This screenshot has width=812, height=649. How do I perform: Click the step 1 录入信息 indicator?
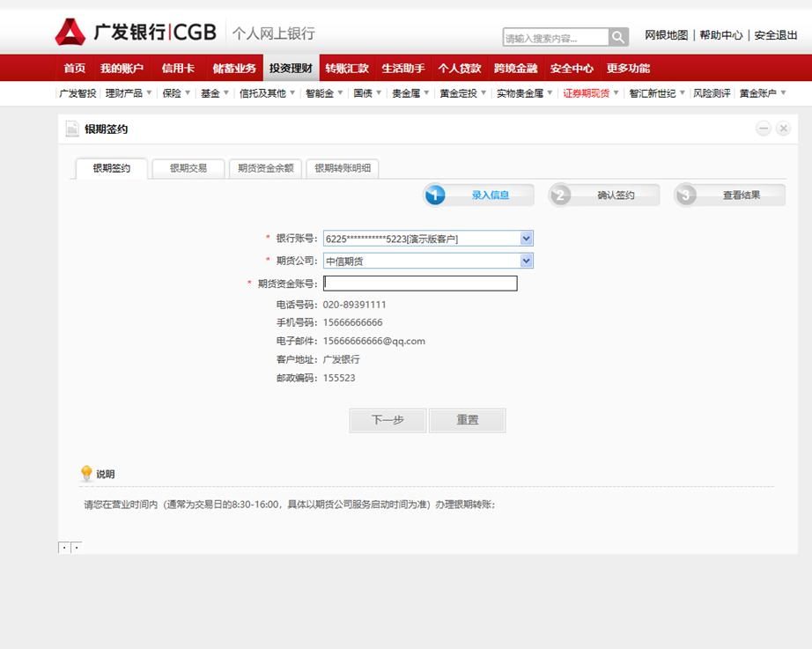478,195
